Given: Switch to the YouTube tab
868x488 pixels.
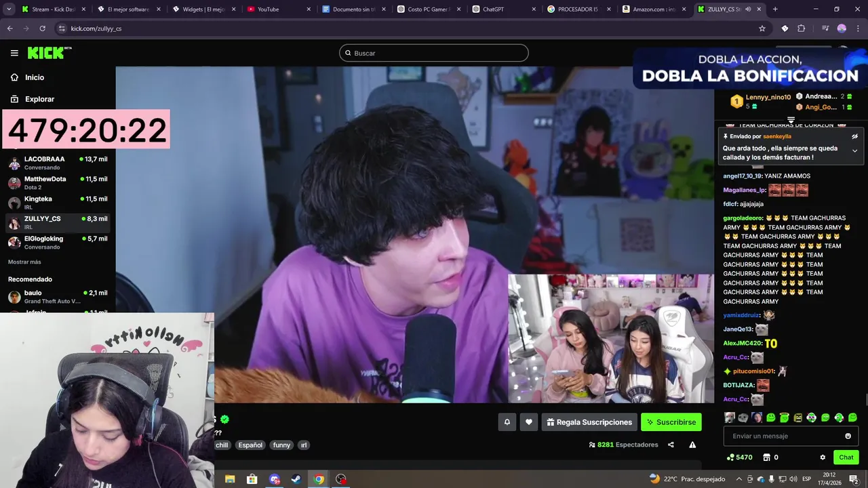Looking at the screenshot, I should tap(278, 9).
